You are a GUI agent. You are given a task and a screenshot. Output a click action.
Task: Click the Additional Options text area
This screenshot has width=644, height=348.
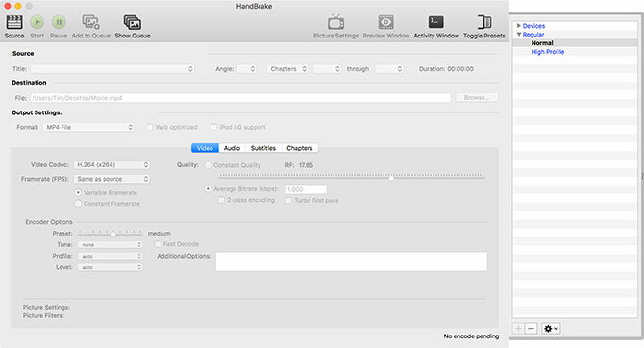coord(352,261)
